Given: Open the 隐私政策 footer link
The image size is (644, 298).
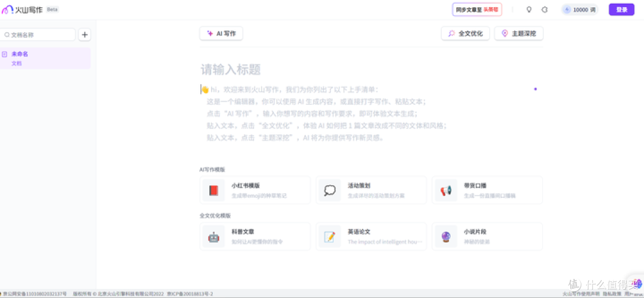Looking at the screenshot, I should 612,294.
